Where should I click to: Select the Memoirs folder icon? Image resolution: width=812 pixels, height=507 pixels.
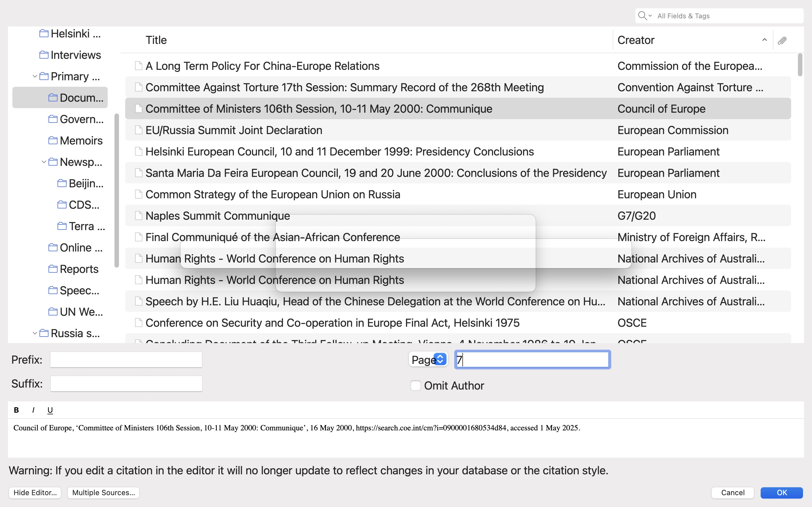pyautogui.click(x=53, y=141)
